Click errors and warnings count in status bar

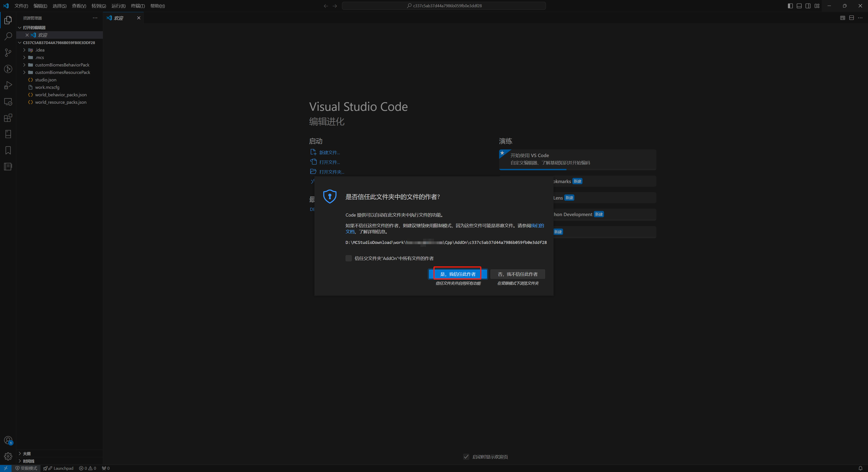point(88,468)
